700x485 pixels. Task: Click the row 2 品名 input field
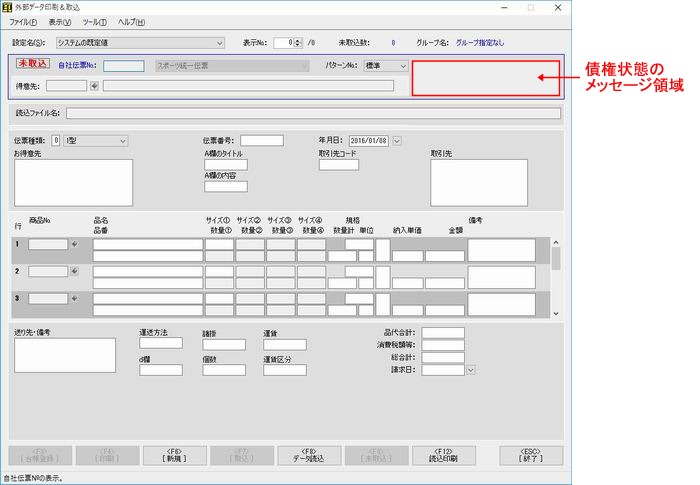coord(148,271)
